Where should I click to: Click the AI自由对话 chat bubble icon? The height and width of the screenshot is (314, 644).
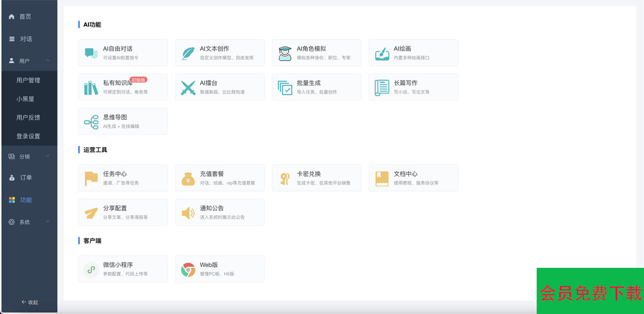pos(91,53)
